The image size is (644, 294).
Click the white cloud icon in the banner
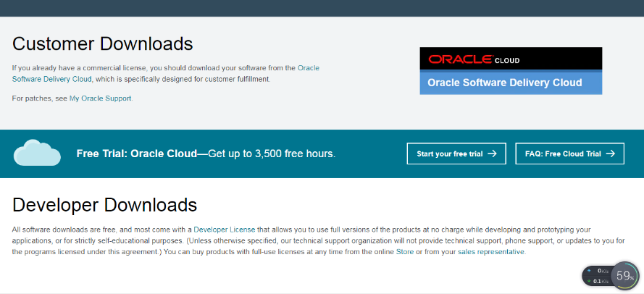(x=36, y=153)
